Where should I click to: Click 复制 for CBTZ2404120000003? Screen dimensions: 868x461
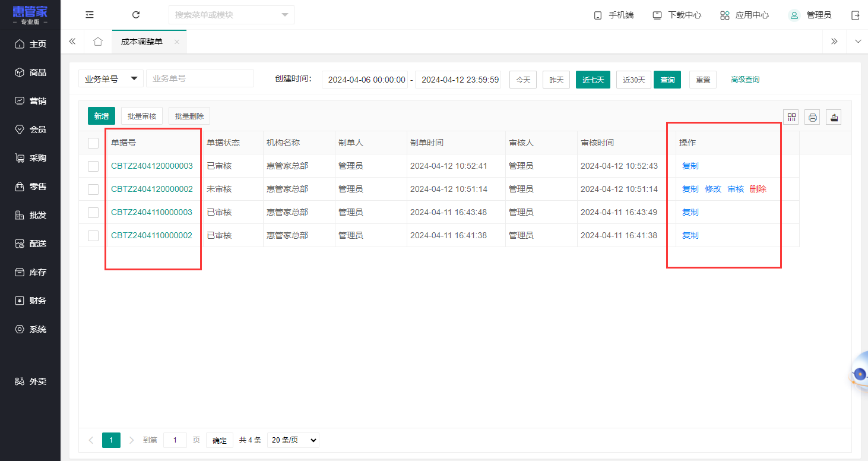[x=690, y=166]
